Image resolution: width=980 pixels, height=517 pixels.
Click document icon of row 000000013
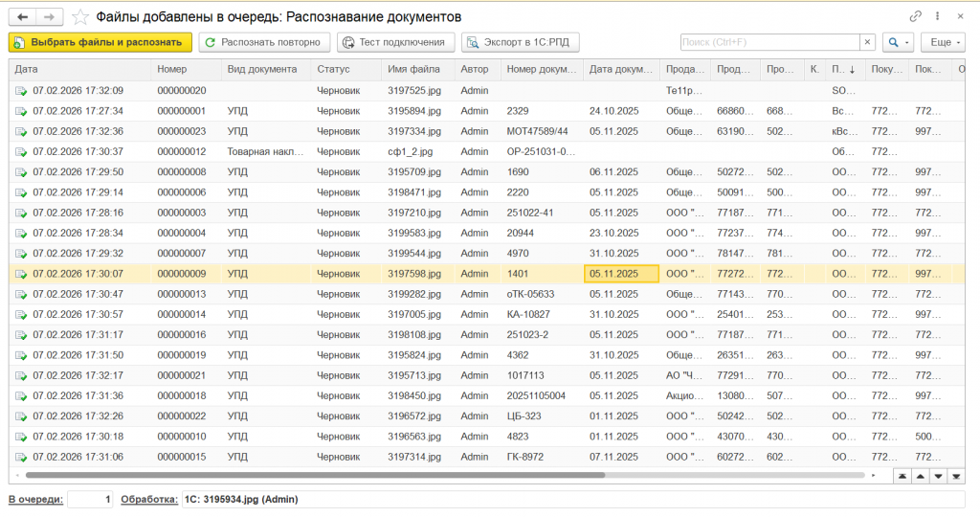click(x=21, y=295)
